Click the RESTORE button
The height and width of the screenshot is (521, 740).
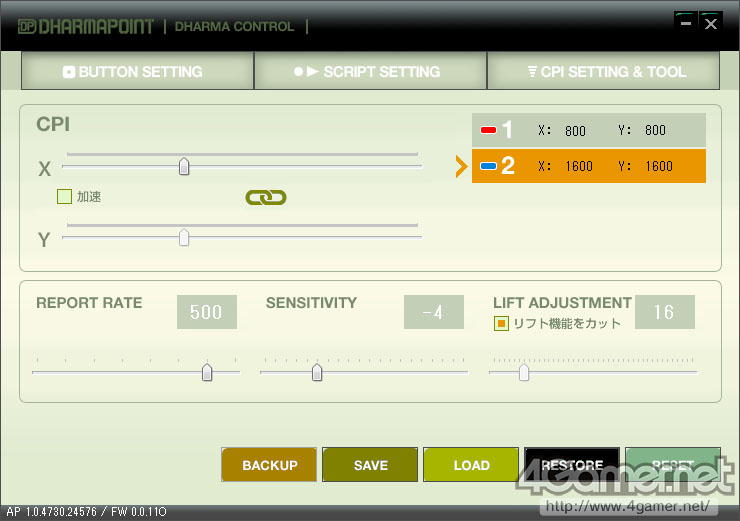click(x=572, y=465)
